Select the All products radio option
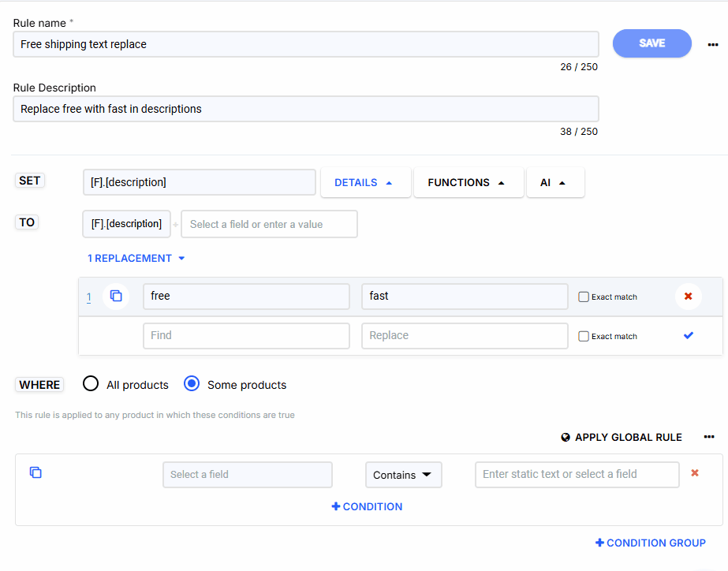 pos(91,384)
